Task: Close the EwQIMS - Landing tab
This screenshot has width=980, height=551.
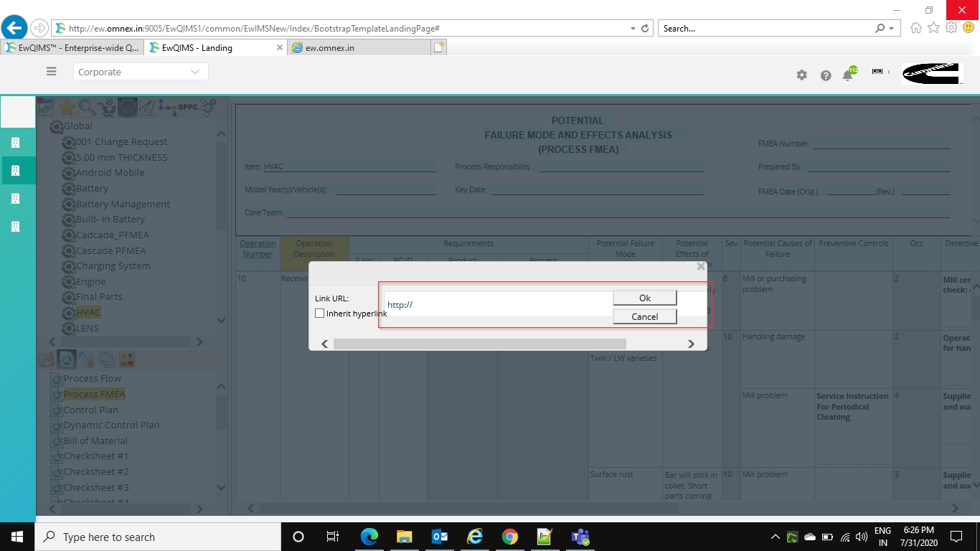Action: (x=280, y=47)
